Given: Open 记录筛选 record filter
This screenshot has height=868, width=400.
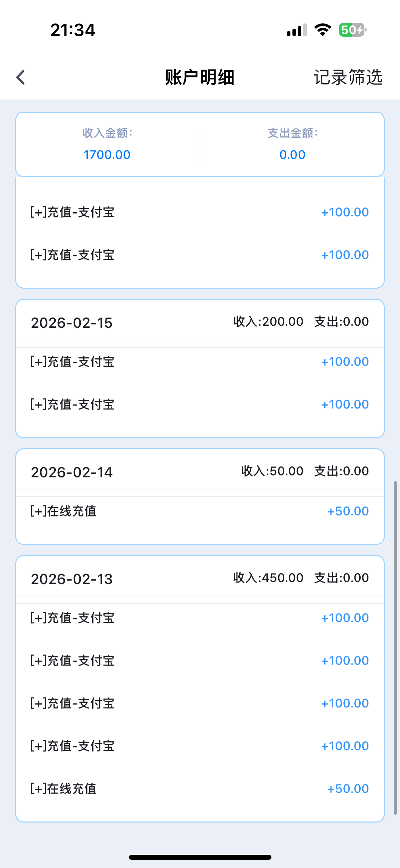Looking at the screenshot, I should [348, 77].
